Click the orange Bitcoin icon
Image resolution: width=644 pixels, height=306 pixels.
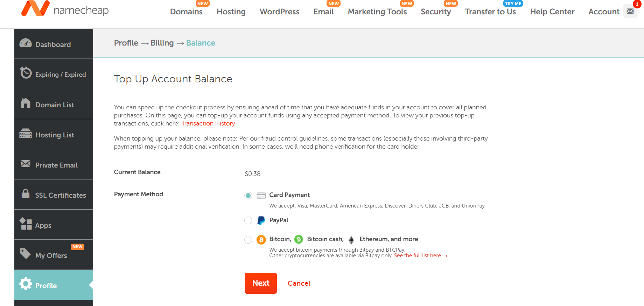coord(261,240)
